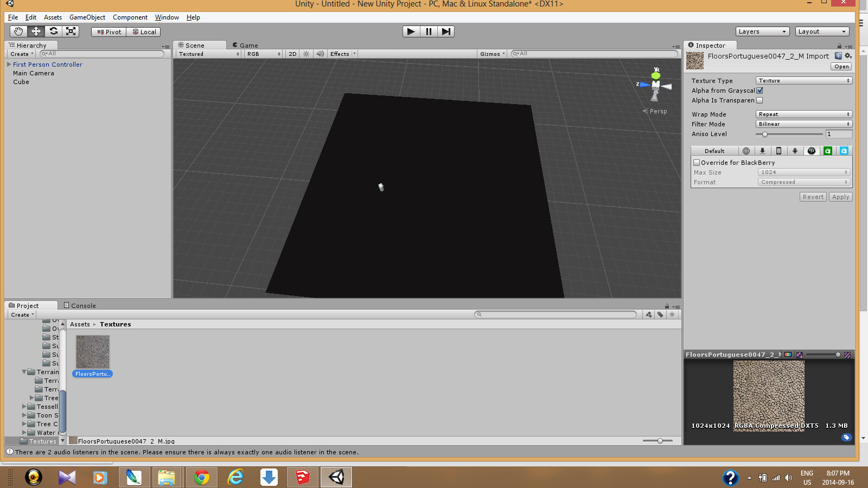The height and width of the screenshot is (488, 868).
Task: Select the Move tool in the toolbar
Action: [36, 31]
